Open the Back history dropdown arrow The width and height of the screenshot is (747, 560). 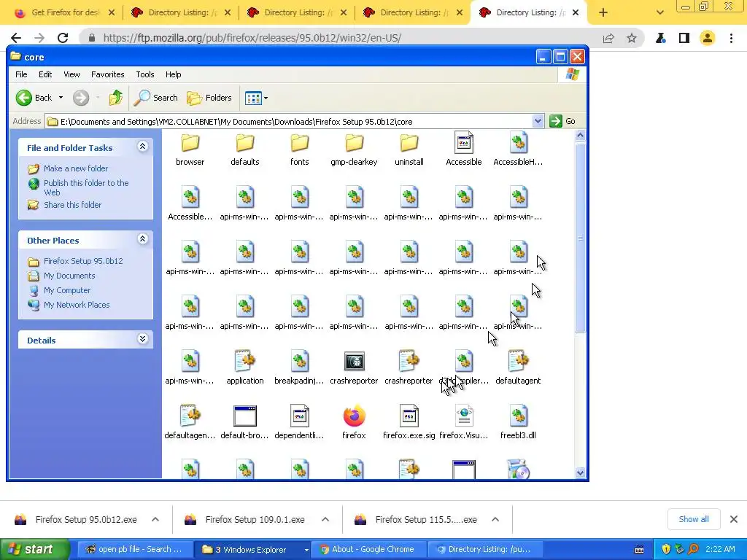pos(61,98)
